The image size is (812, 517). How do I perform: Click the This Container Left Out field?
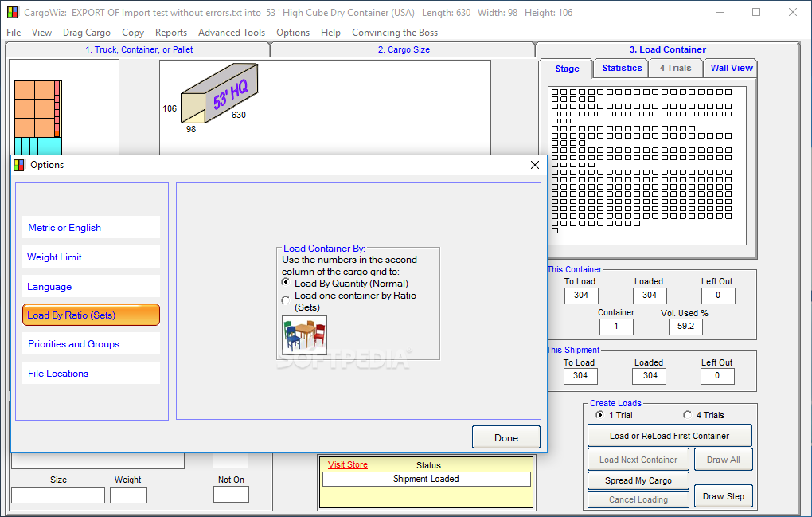718,296
